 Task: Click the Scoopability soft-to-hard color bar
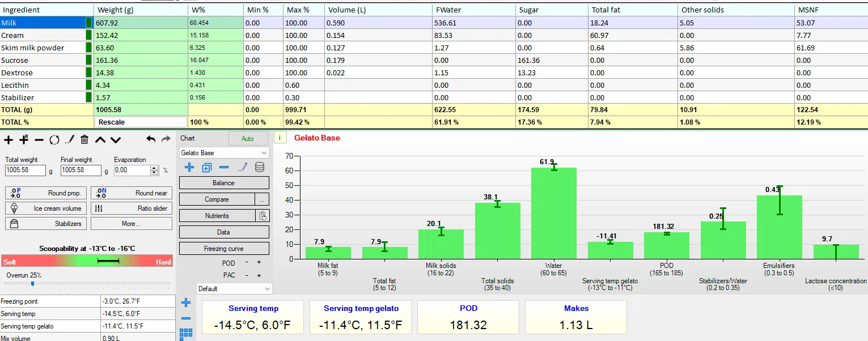pos(87,261)
